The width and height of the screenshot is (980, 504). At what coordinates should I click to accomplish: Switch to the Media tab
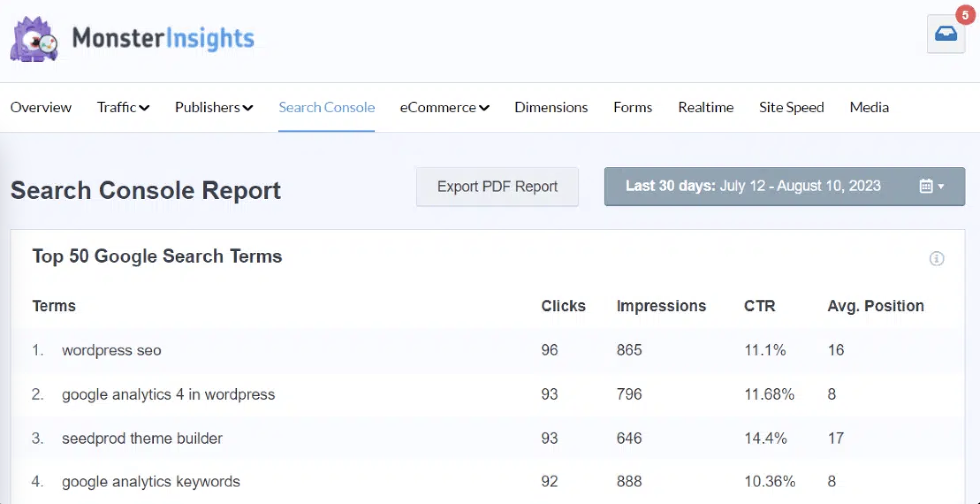coord(869,107)
